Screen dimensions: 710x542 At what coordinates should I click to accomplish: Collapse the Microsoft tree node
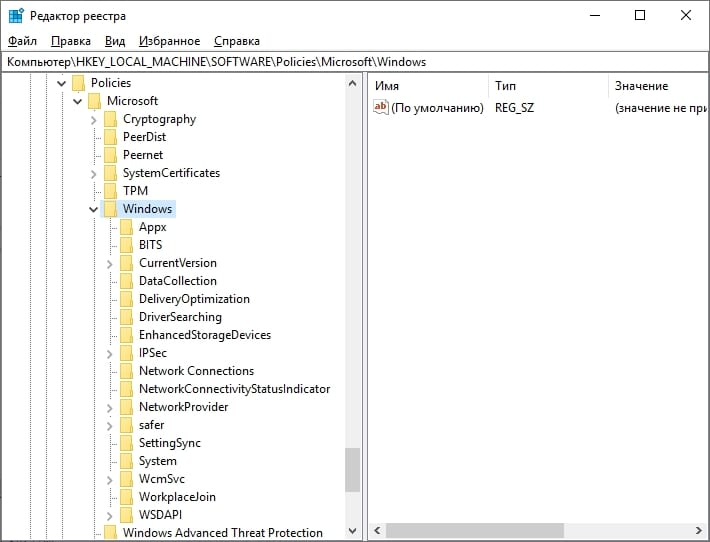77,101
